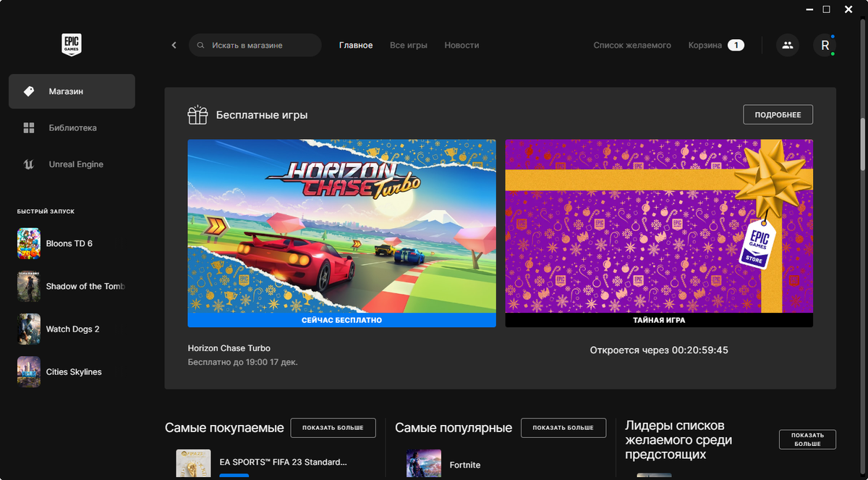Screen dimensions: 868x480
Task: Launch Watch Dogs 2 icon
Action: (x=29, y=329)
